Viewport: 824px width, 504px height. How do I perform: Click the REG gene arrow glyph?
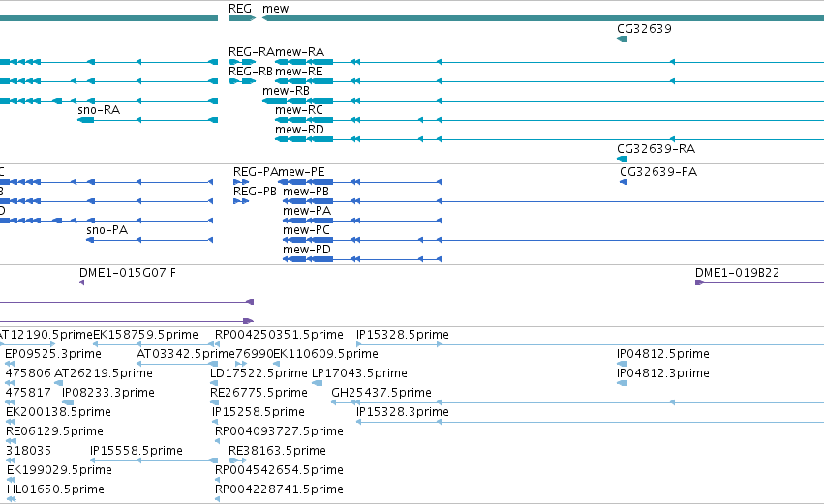click(242, 18)
